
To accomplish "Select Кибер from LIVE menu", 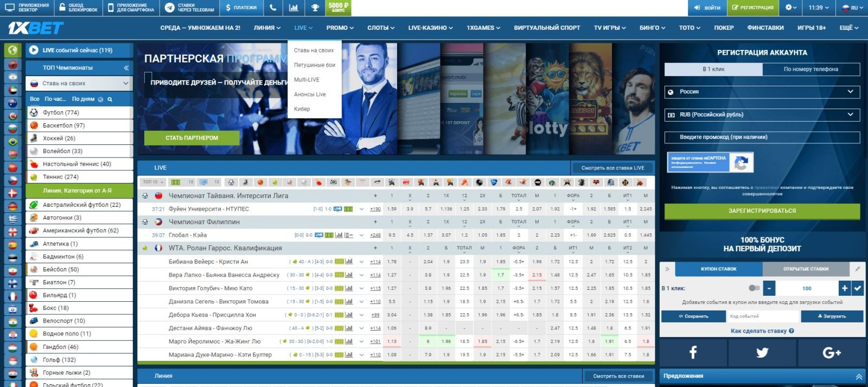I will coord(302,109).
